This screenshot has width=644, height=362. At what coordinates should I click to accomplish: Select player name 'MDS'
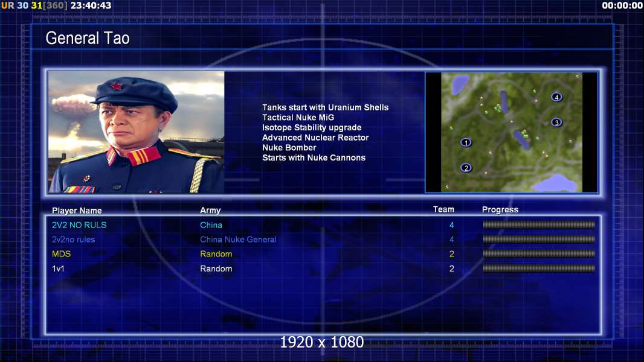(x=61, y=254)
